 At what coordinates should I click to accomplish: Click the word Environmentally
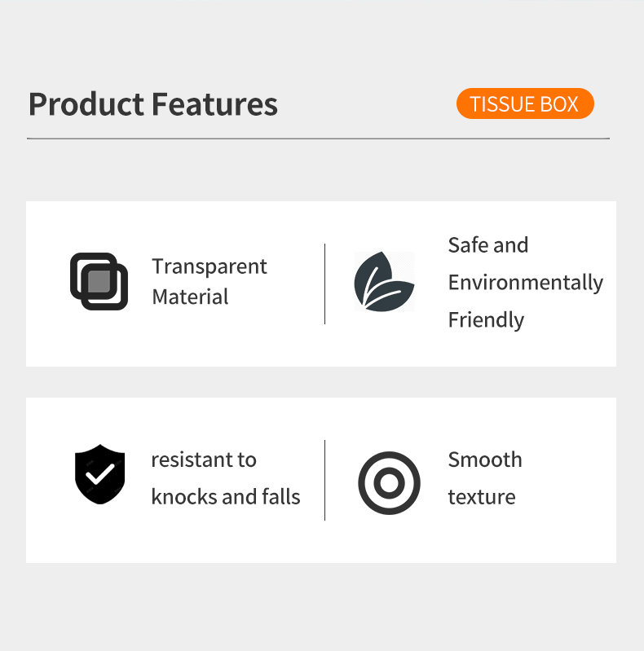526,283
